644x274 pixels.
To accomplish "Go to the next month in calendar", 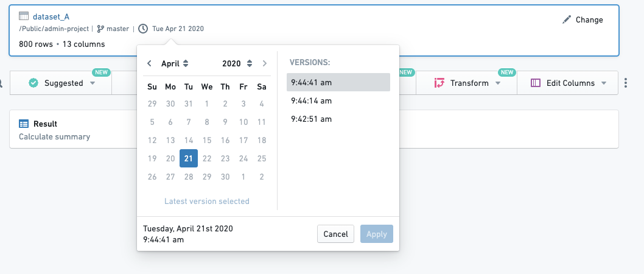I will (x=265, y=63).
